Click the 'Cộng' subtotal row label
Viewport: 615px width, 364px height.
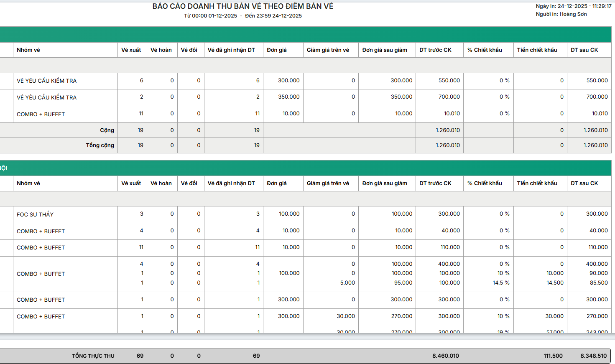tap(107, 130)
